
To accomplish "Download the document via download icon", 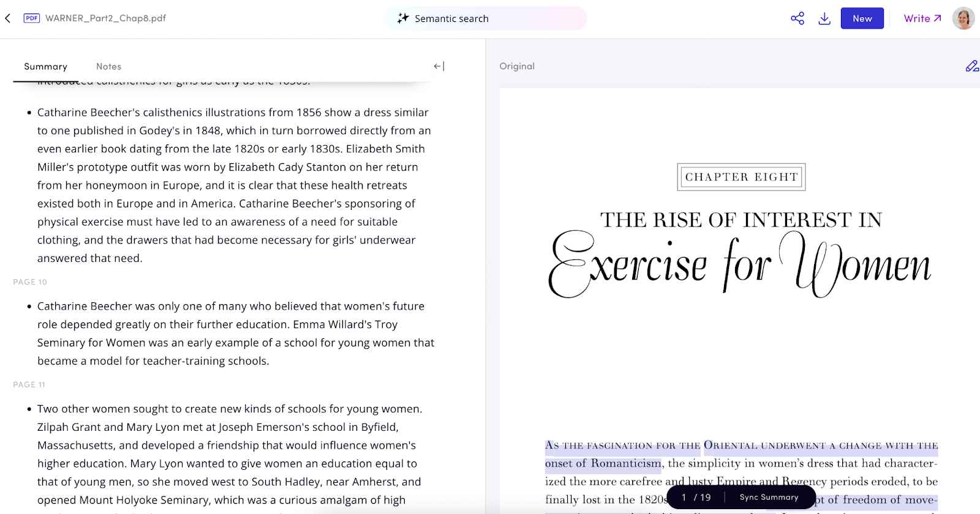I will [824, 18].
